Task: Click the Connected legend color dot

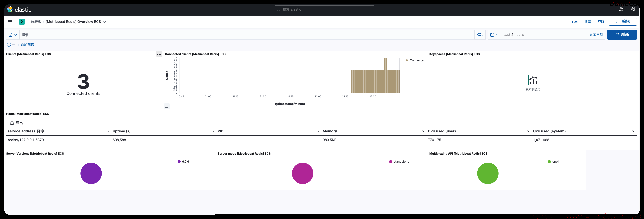Action: (x=407, y=60)
